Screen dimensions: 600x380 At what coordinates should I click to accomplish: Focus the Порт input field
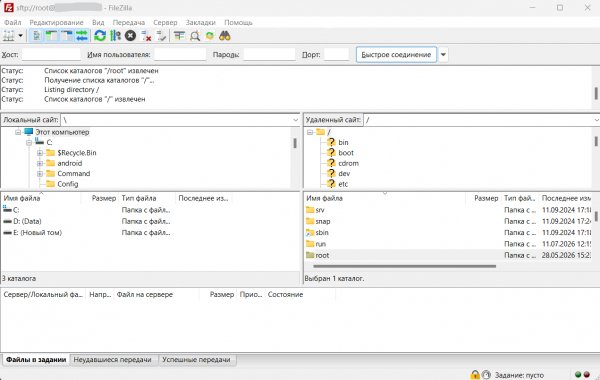coord(336,54)
